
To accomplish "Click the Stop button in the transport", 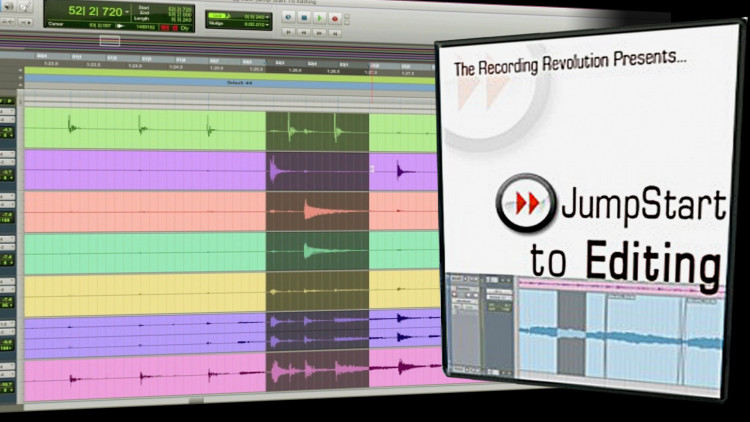I will coord(304,18).
